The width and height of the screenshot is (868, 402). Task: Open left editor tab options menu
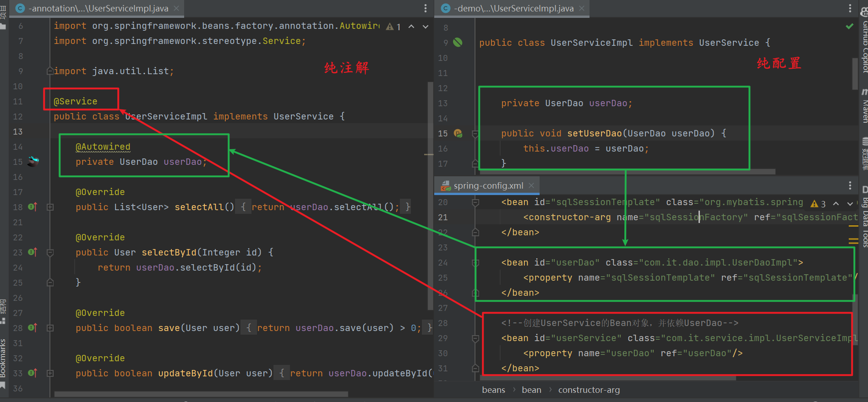point(426,8)
